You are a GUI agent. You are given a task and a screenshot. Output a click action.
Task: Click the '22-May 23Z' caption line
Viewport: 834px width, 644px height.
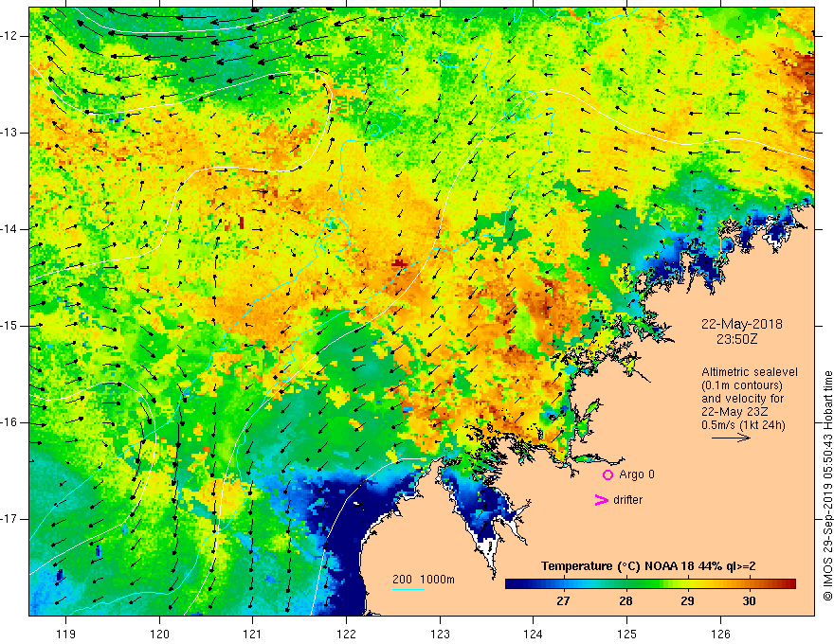[x=734, y=412]
